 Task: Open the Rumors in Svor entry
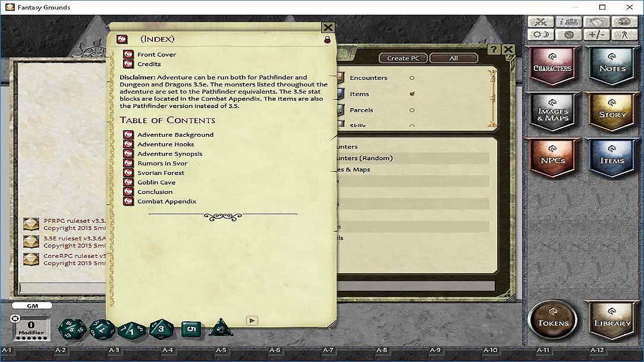tap(163, 163)
